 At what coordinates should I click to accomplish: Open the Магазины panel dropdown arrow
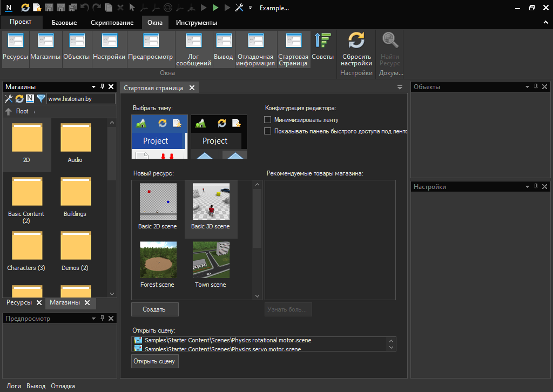[93, 87]
